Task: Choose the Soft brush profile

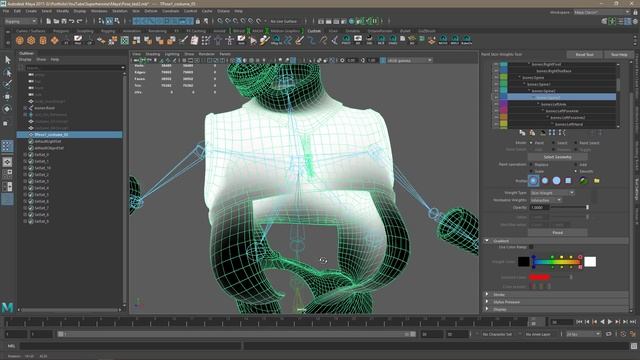Action: [x=545, y=180]
